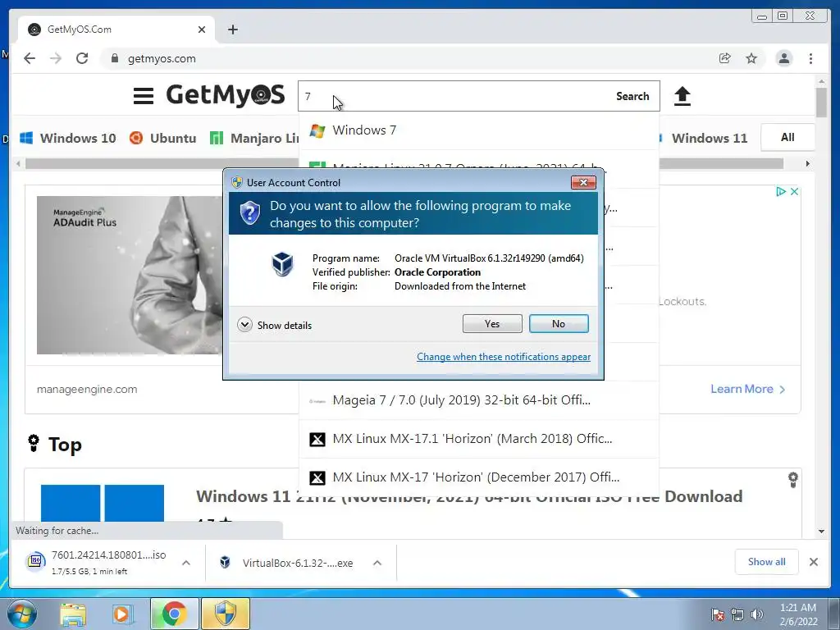Share this page icon in Chrome

coord(725,58)
